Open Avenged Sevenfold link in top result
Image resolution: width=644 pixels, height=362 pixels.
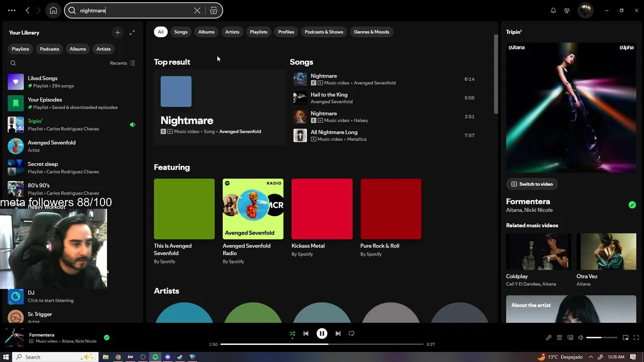tap(240, 131)
